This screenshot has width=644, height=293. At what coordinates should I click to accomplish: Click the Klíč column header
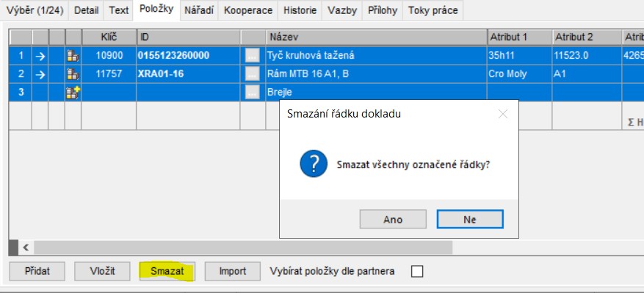[109, 37]
